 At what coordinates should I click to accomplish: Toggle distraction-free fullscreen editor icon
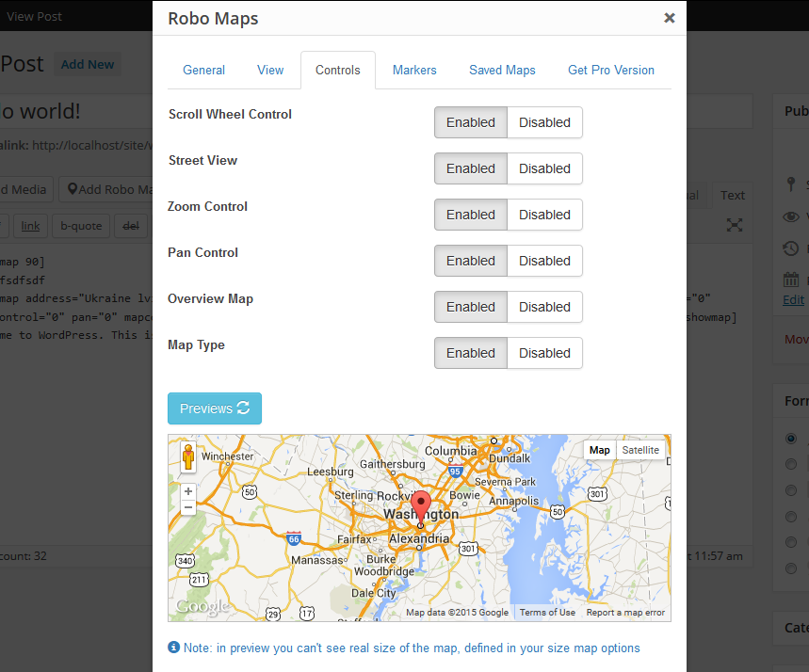point(735,225)
